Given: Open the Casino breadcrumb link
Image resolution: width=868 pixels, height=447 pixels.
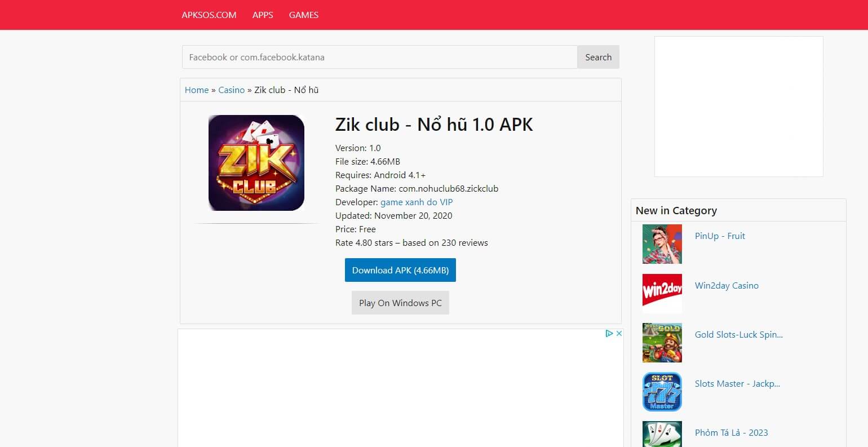Looking at the screenshot, I should point(232,90).
